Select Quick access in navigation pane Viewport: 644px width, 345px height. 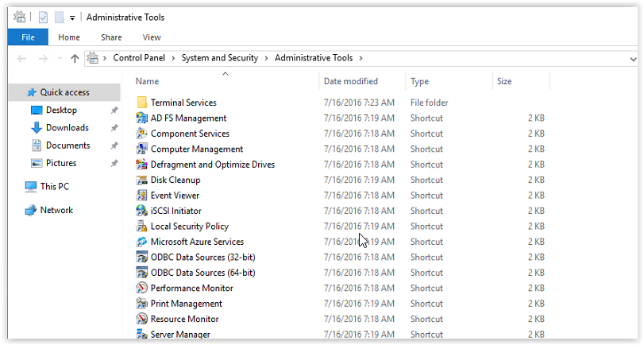click(64, 92)
